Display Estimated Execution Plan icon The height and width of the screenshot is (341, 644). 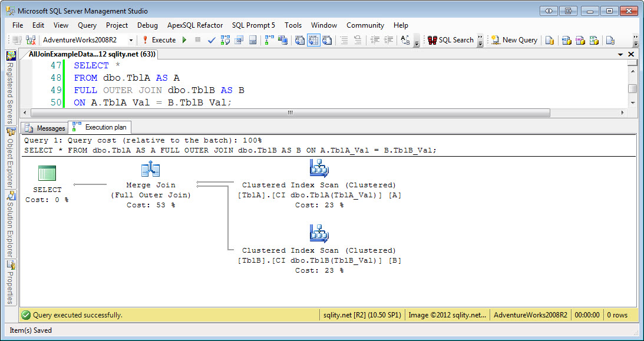(225, 40)
